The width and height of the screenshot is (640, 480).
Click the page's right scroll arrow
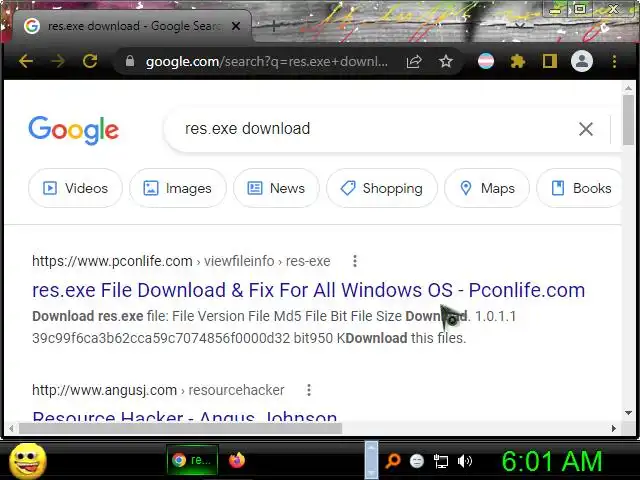613,428
